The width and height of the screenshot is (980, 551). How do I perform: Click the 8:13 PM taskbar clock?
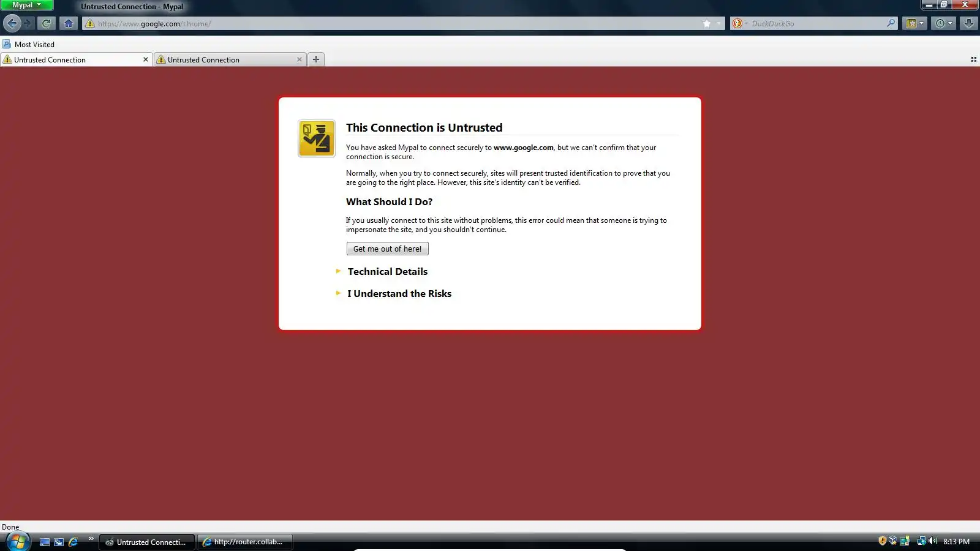956,541
